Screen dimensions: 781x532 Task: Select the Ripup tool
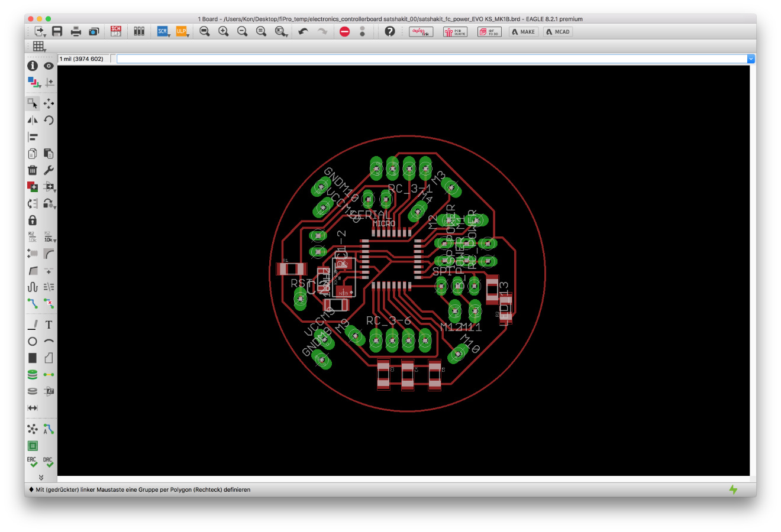pos(49,303)
